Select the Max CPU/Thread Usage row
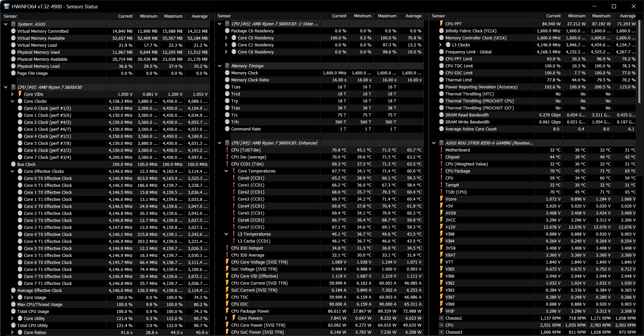The image size is (644, 336). [x=106, y=304]
